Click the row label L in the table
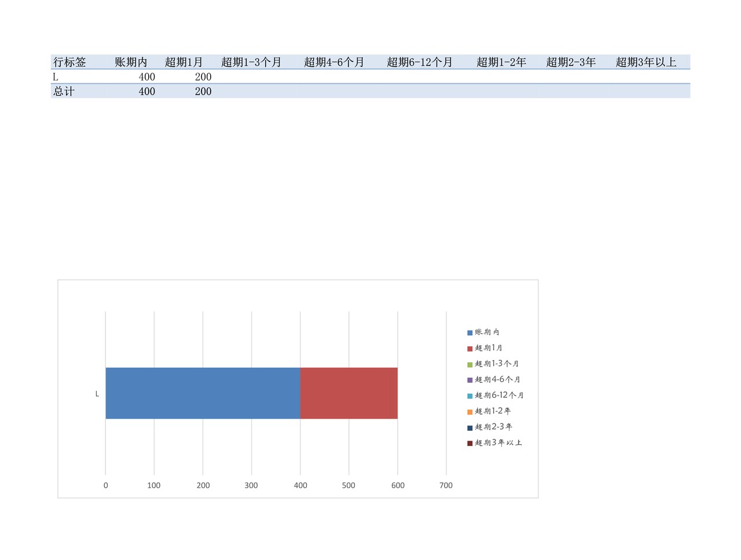 click(56, 76)
